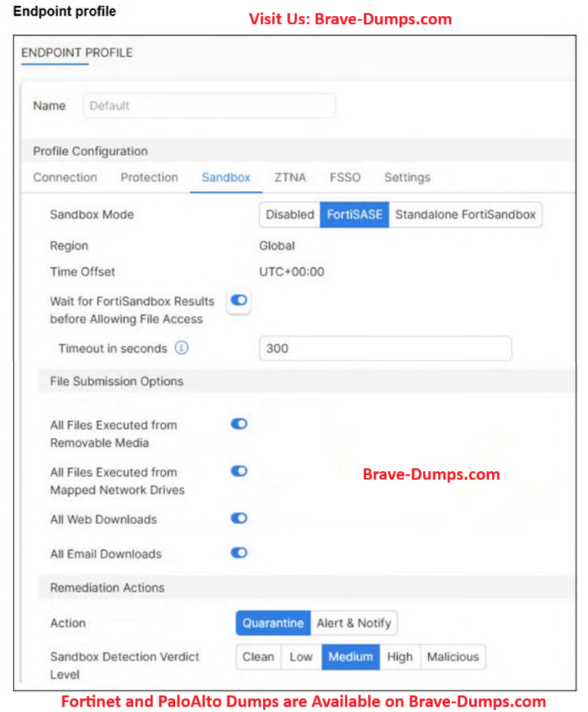The width and height of the screenshot is (588, 712).
Task: Select FortiSASE sandbox mode
Action: pyautogui.click(x=355, y=214)
